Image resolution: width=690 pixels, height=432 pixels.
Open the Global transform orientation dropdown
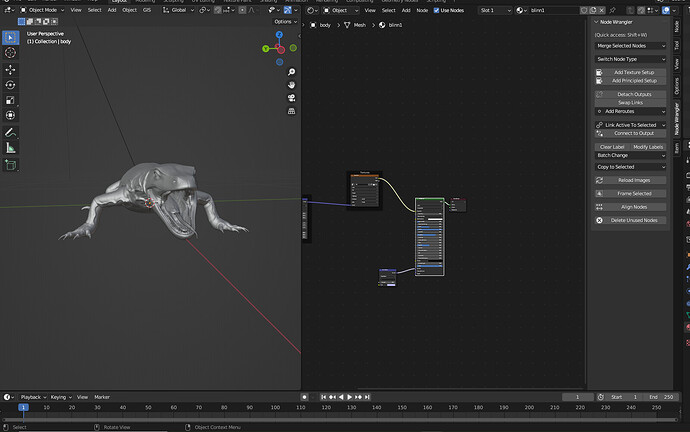pos(178,10)
